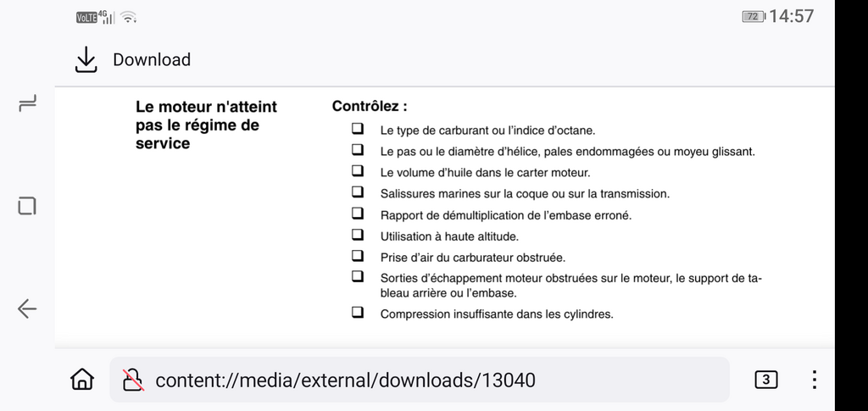Tick the Compression insuffisante checkbox
This screenshot has width=868, height=411.
pos(359,312)
